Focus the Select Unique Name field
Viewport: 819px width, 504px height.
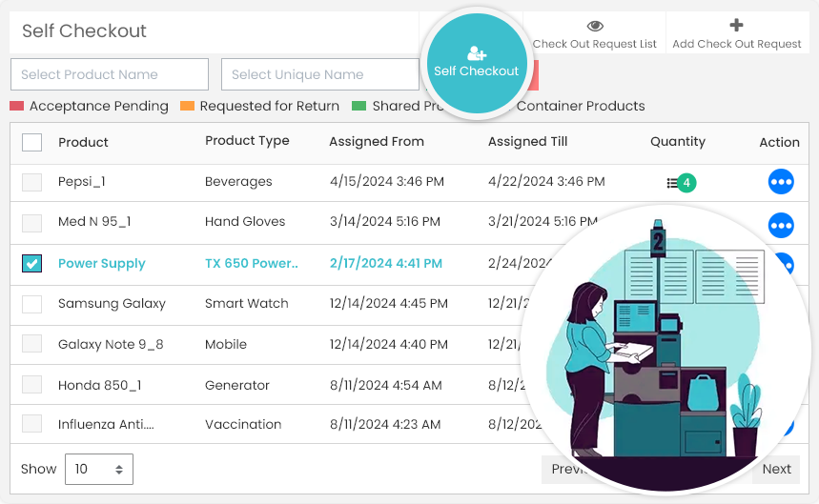point(319,74)
